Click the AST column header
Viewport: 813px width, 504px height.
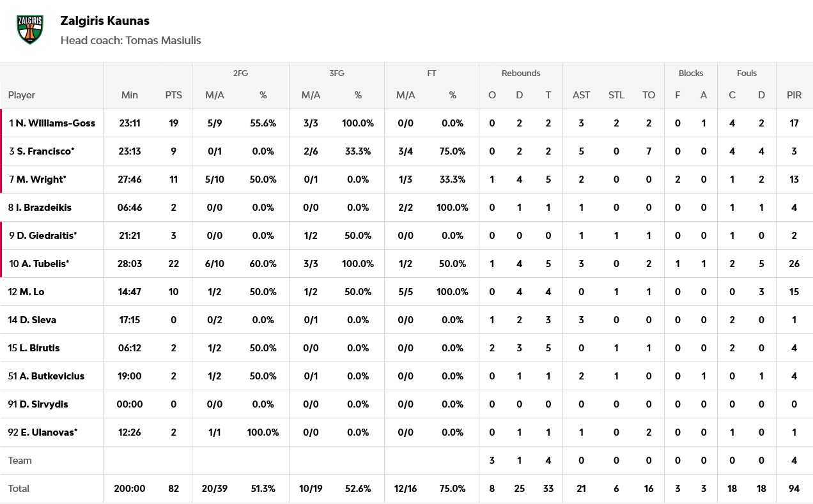coord(581,95)
